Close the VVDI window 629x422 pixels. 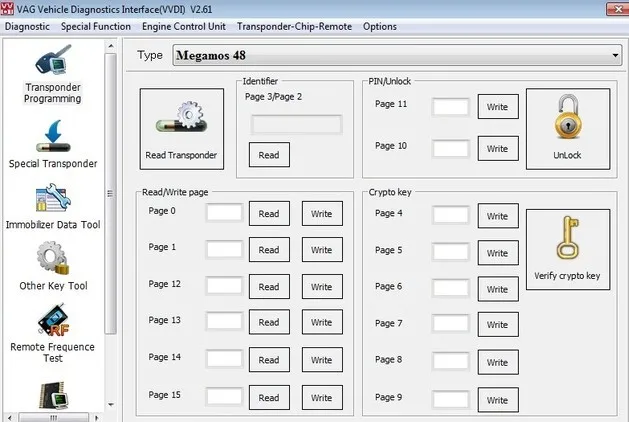(x=617, y=9)
